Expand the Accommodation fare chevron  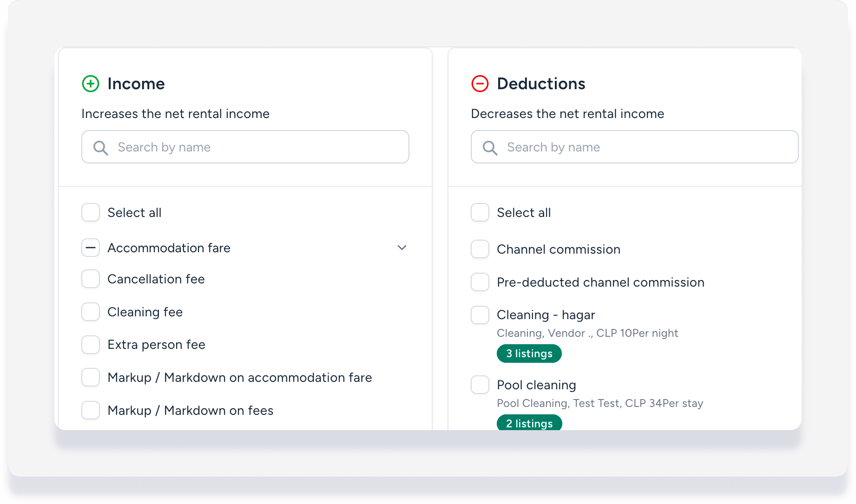pos(402,248)
